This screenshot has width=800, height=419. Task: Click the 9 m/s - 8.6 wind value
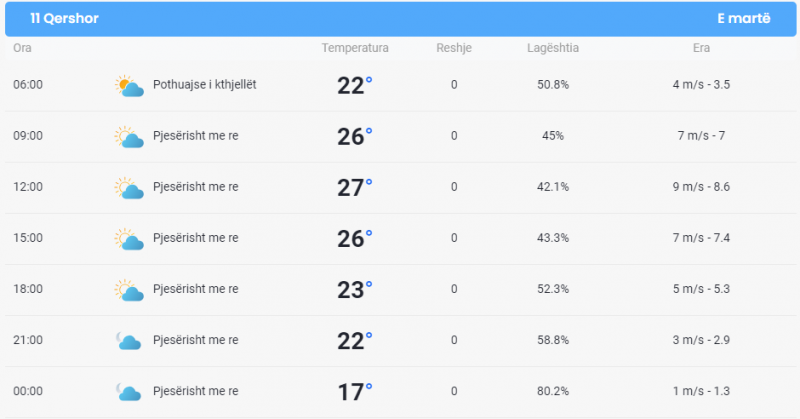pos(701,187)
